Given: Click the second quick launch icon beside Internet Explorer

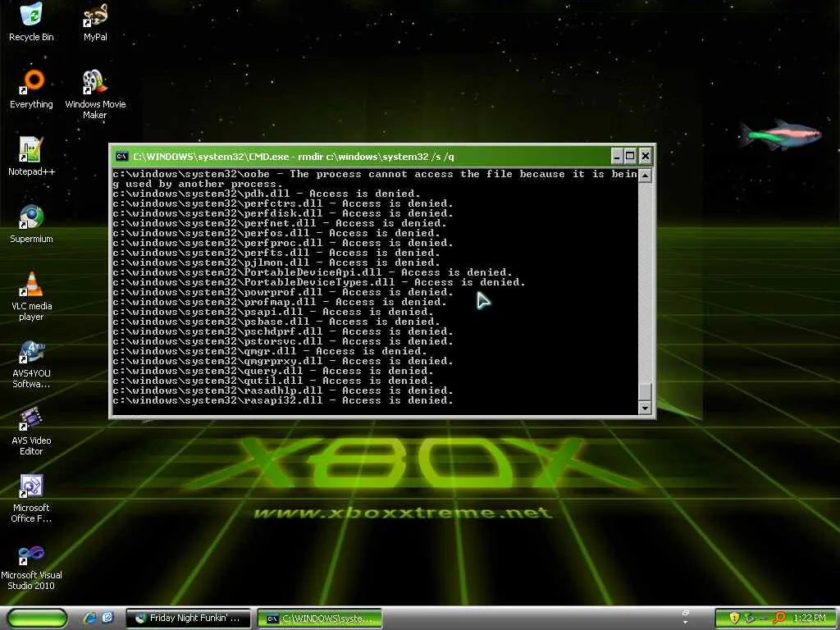Looking at the screenshot, I should point(107,619).
